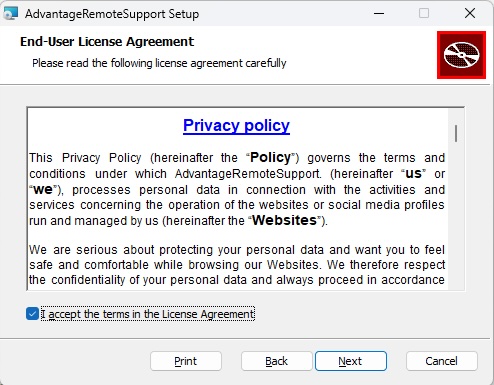Click the bold word Policy in license
This screenshot has height=385, width=494.
point(270,157)
